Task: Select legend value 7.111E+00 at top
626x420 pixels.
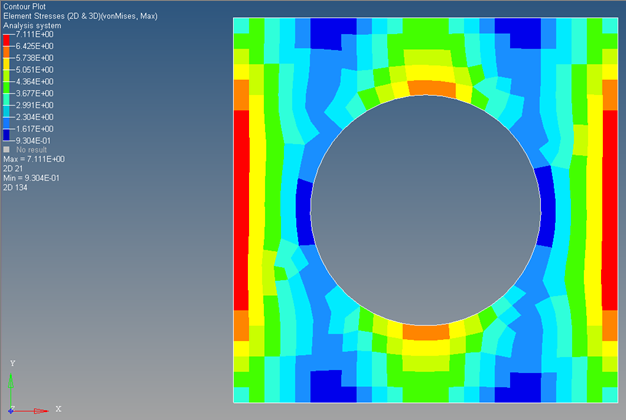Action: 32,35
